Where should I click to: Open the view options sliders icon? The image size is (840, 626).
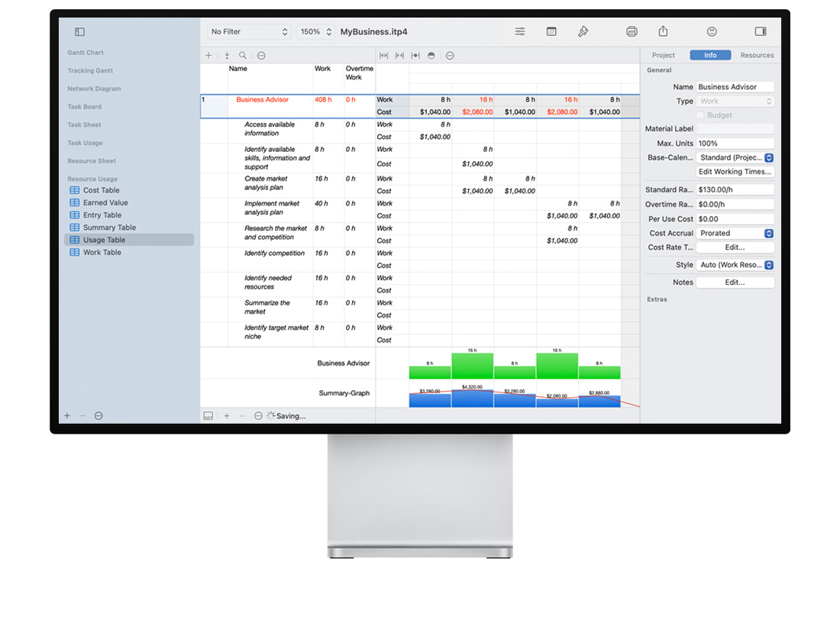(x=520, y=31)
